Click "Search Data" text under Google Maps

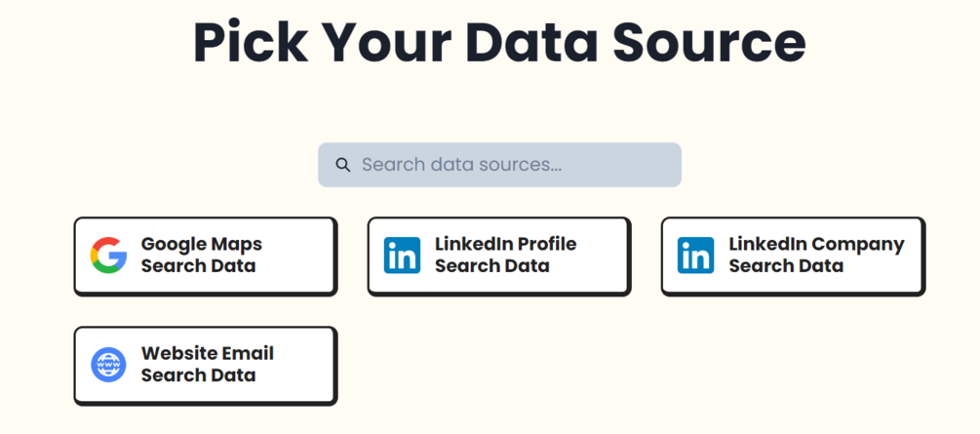(198, 266)
